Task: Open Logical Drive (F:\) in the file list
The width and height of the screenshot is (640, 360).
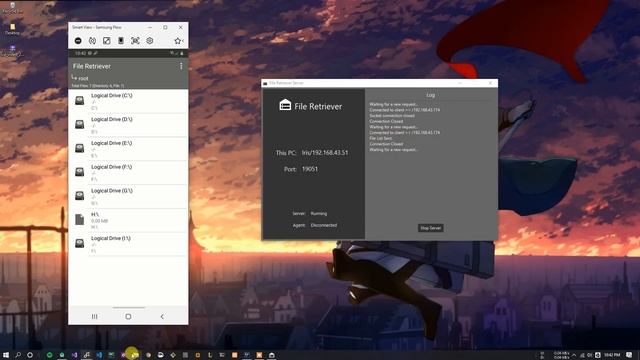Action: [128, 173]
